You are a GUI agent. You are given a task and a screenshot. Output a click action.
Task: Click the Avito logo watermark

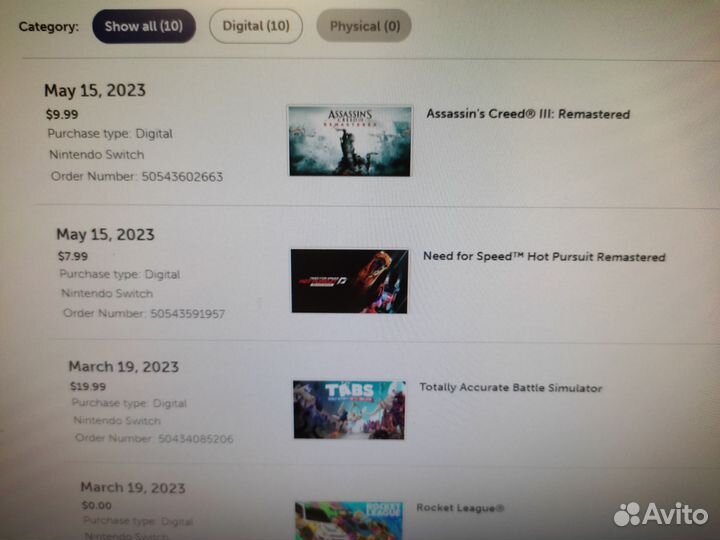coord(660,514)
